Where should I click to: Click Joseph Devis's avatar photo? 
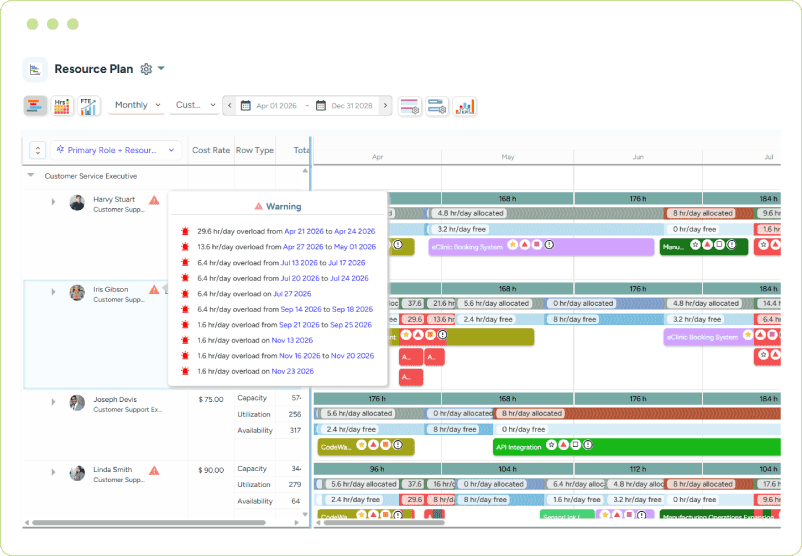tap(77, 403)
